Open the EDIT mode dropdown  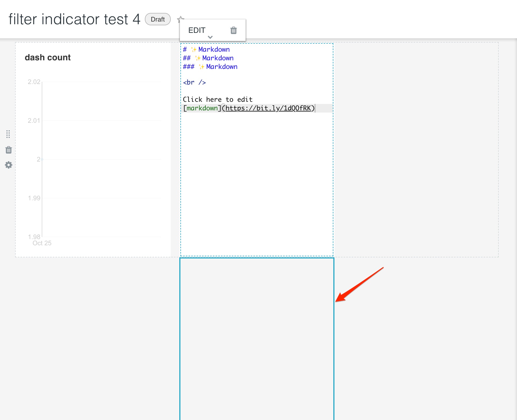point(201,31)
